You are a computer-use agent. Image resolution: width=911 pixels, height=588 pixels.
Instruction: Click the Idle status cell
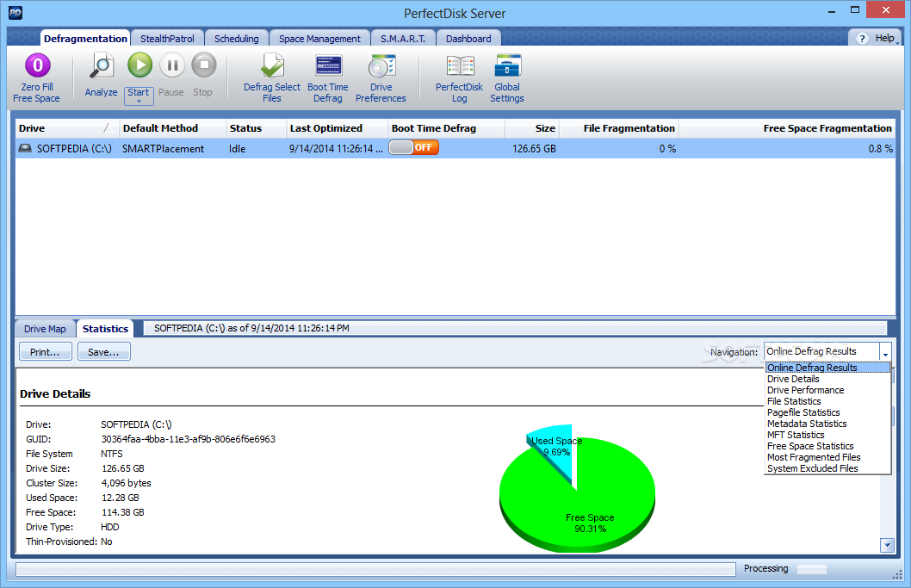237,149
